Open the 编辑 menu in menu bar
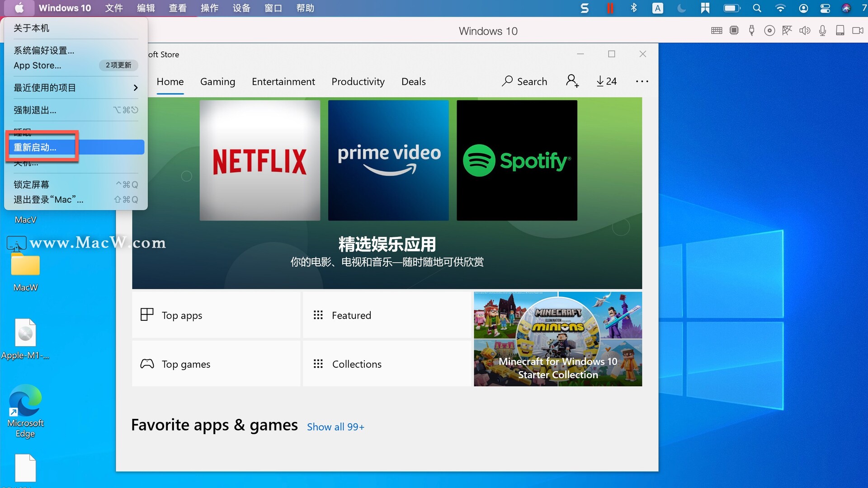Screen dimensions: 868x488 click(x=146, y=8)
